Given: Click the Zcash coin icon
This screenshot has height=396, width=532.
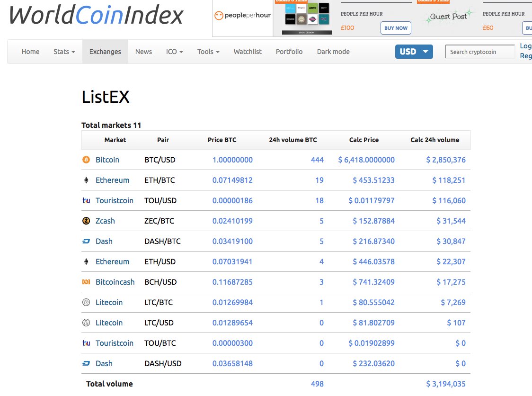Looking at the screenshot, I should point(86,221).
